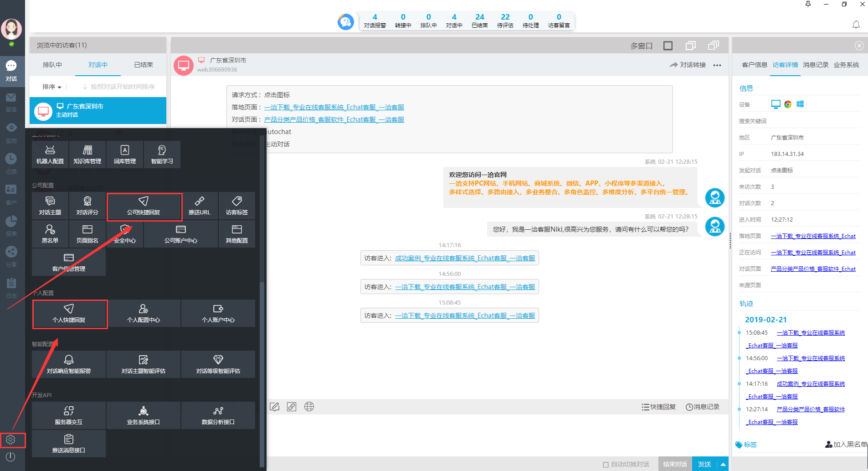Click 对话转接 transfer button
Image resolution: width=868 pixels, height=471 pixels.
coord(688,65)
